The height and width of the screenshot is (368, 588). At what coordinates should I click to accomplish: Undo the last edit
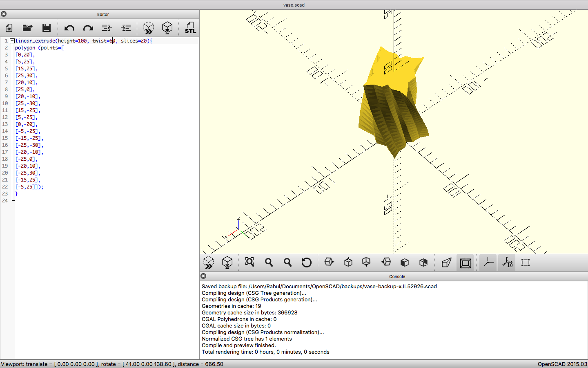click(x=69, y=28)
